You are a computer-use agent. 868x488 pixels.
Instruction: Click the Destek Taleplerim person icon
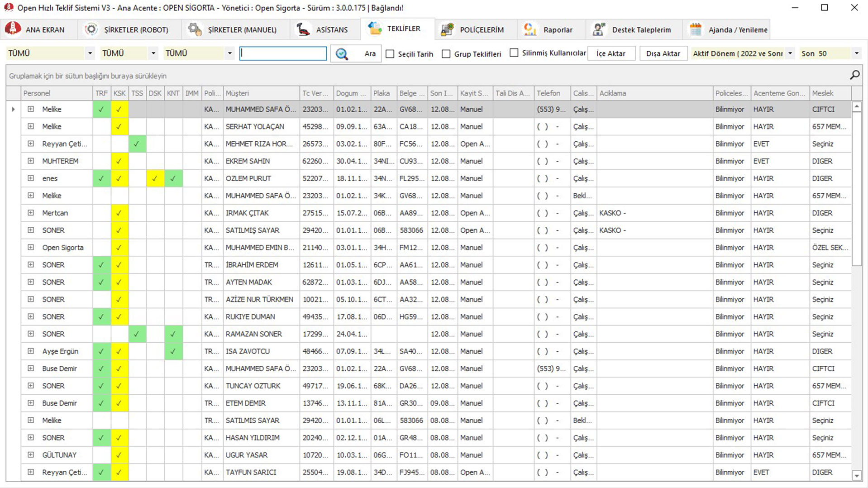coord(599,29)
